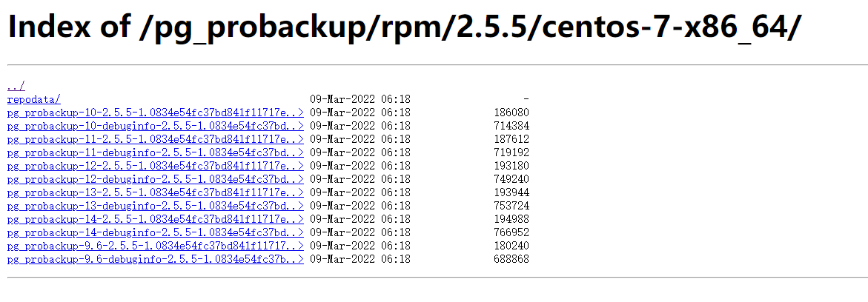
Task: Click the repodata row's 09-Mar-2022 date
Action: point(342,100)
